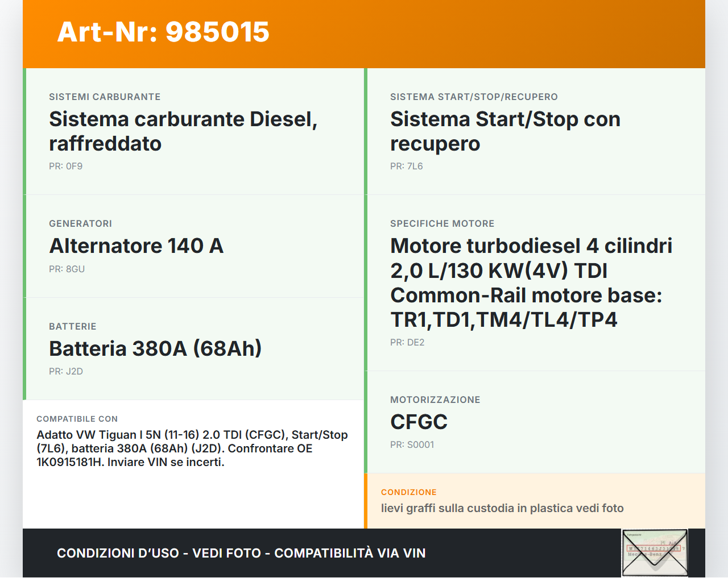The height and width of the screenshot is (578, 728).
Task: Select 'Sistema Start/Stop con recupero' heading
Action: (x=505, y=131)
